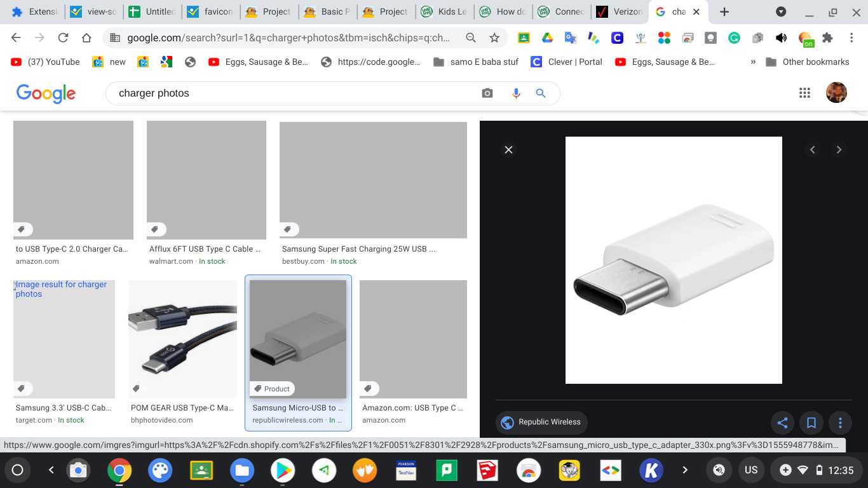
Task: Open Pearson TestNav from the shelf
Action: (405, 470)
